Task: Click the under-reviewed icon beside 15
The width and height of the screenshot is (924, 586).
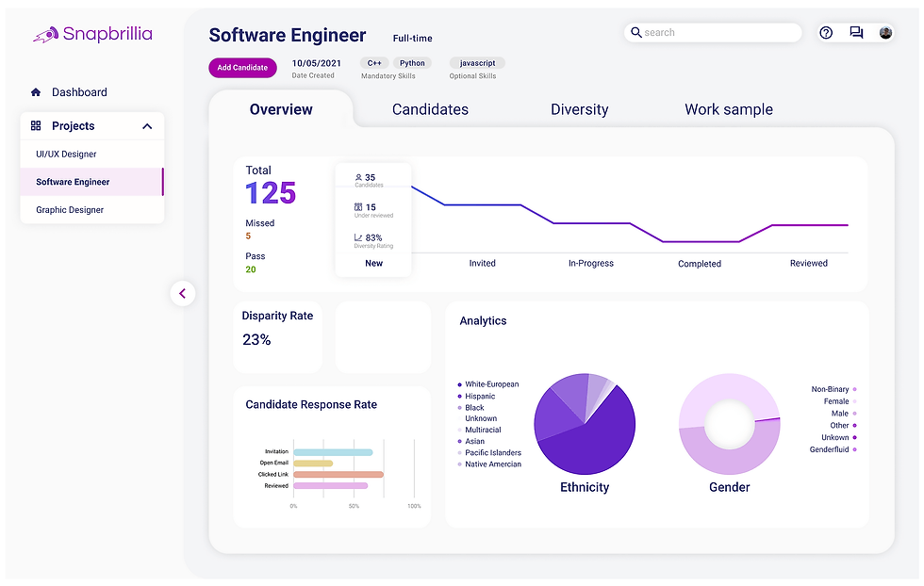Action: pos(358,206)
